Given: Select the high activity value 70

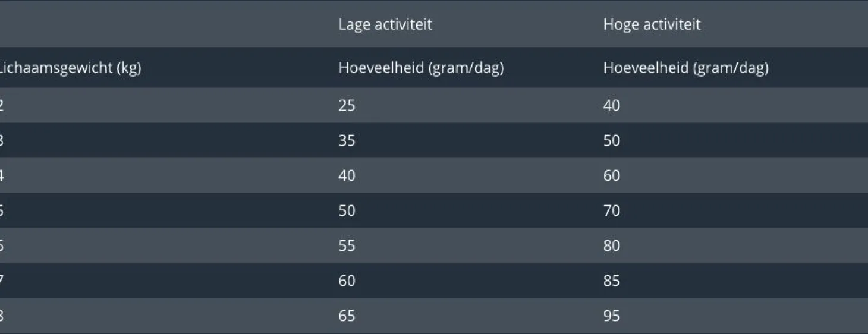Looking at the screenshot, I should point(611,210).
